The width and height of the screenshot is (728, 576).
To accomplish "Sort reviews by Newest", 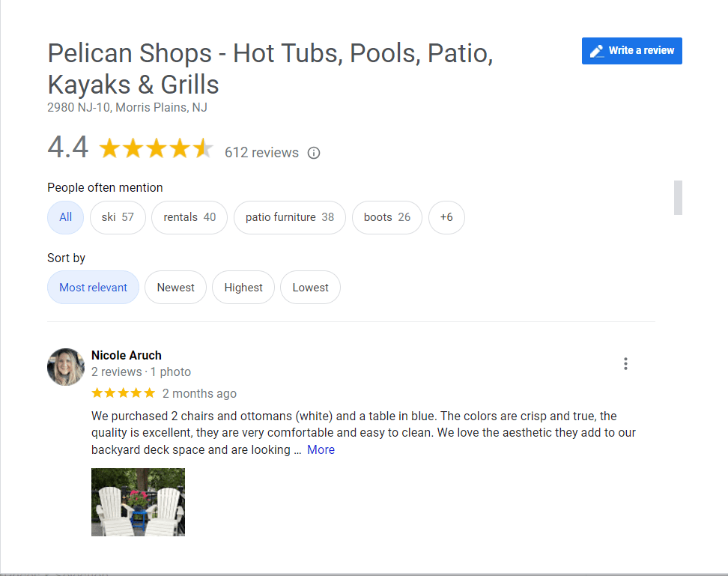I will click(175, 288).
